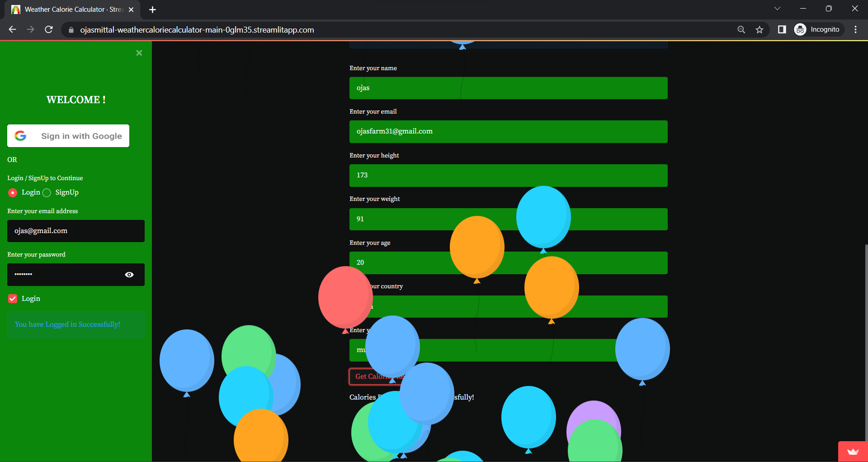
Task: Open the zoom magnifier icon
Action: (x=741, y=29)
